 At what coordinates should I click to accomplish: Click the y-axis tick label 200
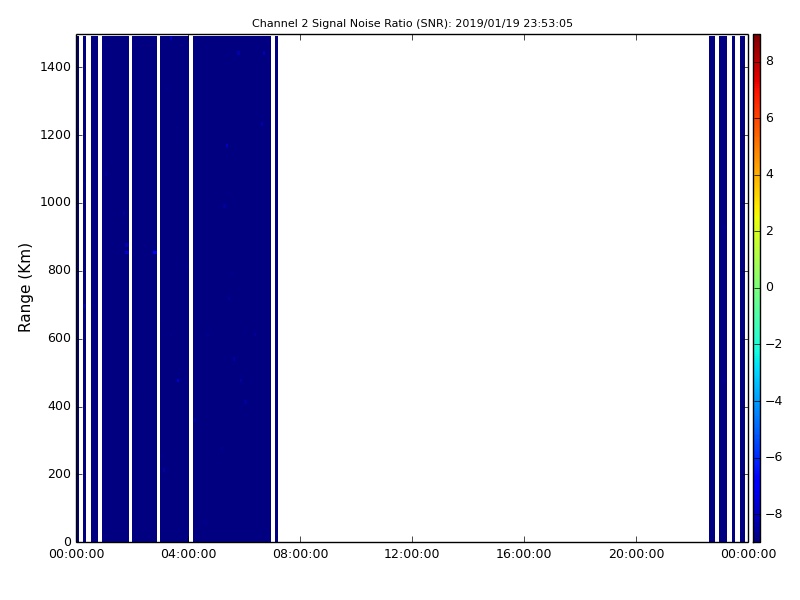(59, 474)
